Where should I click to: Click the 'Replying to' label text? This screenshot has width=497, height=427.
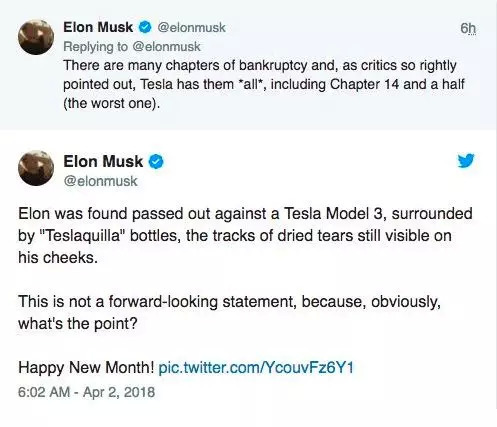(95, 47)
